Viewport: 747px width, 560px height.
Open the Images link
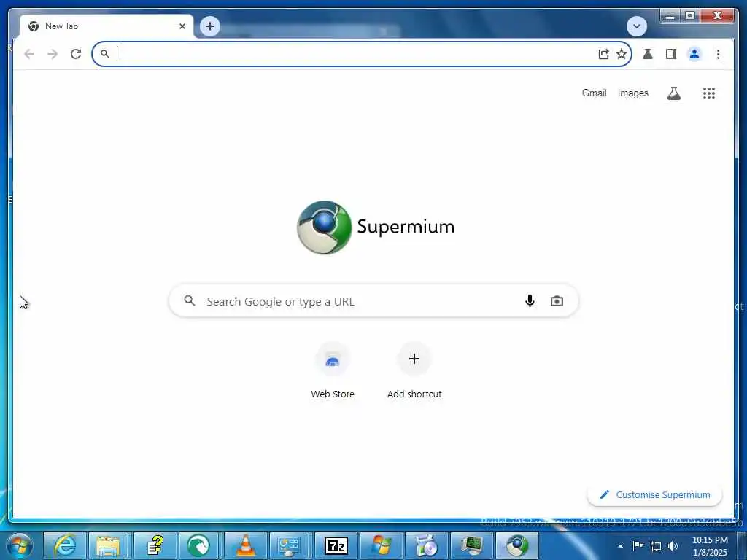coord(632,93)
